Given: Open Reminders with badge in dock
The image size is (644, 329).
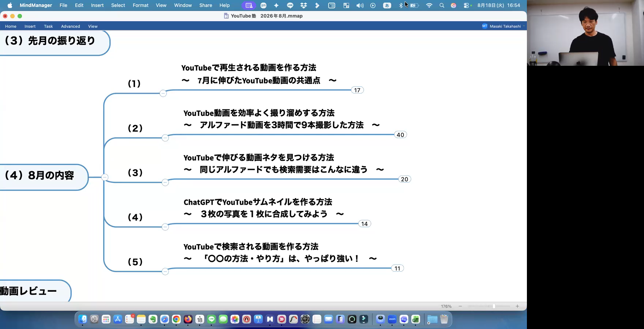Looking at the screenshot, I should (x=130, y=319).
